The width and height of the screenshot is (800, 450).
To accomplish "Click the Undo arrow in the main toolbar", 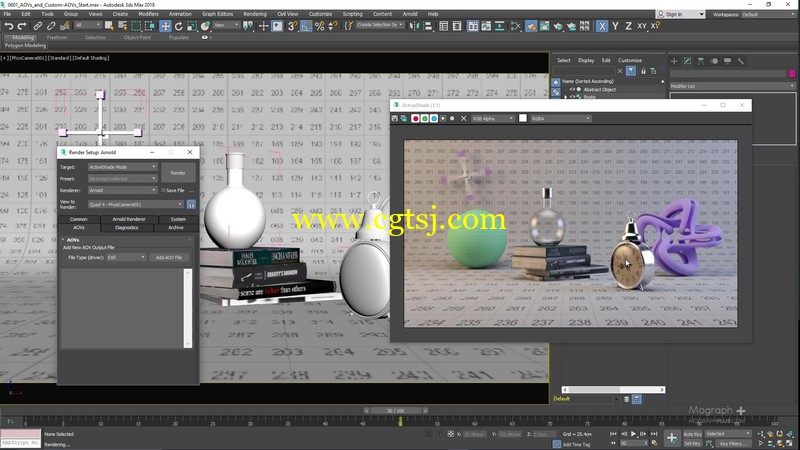I will [x=9, y=26].
